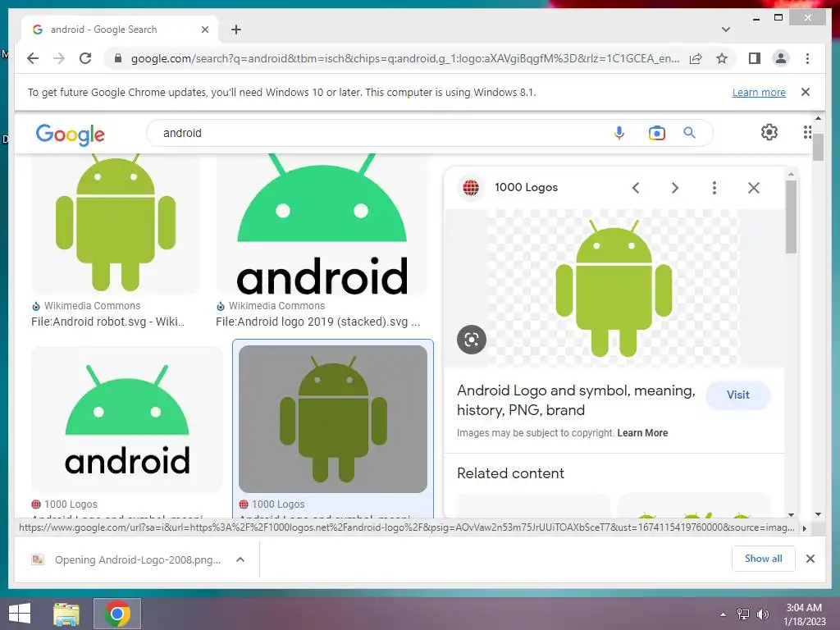The image size is (840, 630).
Task: Open the Google apps grid
Action: click(x=807, y=132)
